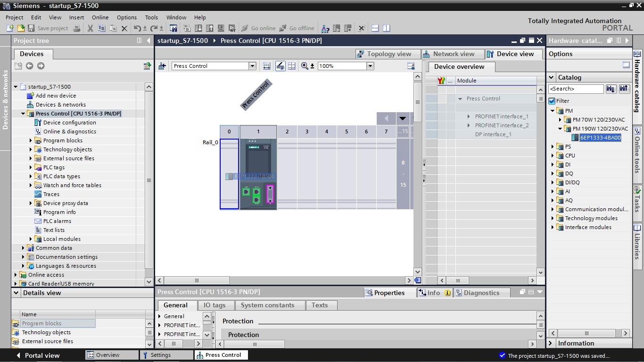Screen dimensions: 644x362
Task: Open the Info tab in inspector
Action: point(434,293)
